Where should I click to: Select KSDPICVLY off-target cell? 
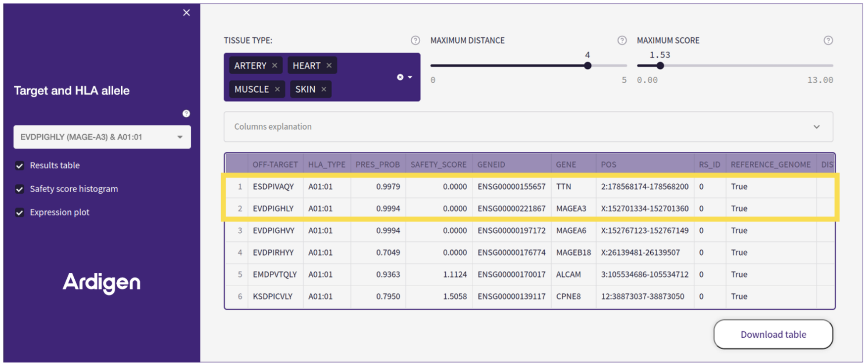point(275,297)
